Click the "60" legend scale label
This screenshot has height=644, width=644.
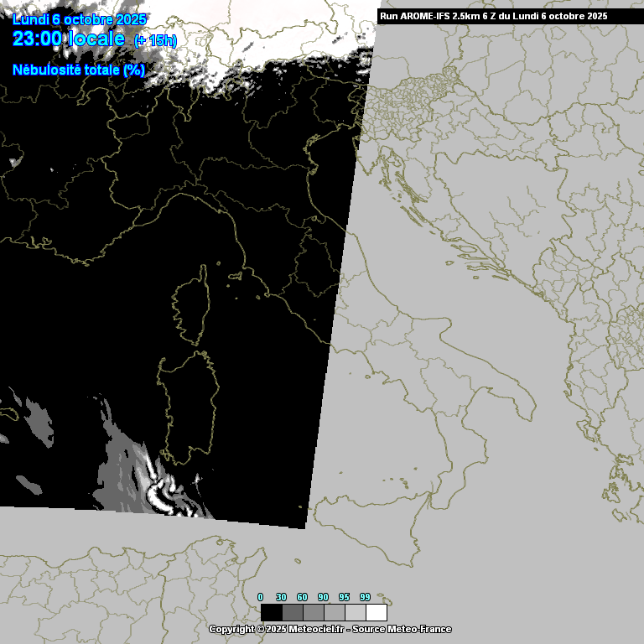click(x=302, y=597)
